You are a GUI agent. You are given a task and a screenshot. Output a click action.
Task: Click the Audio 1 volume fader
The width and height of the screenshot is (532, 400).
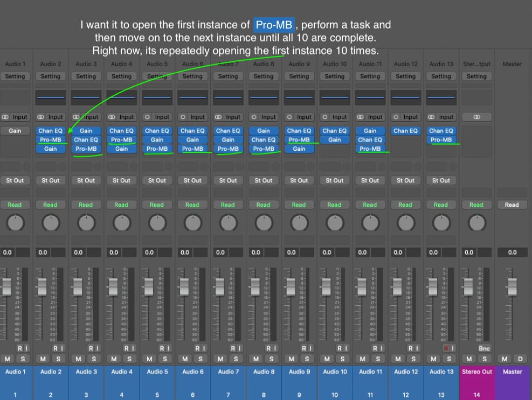click(x=6, y=286)
